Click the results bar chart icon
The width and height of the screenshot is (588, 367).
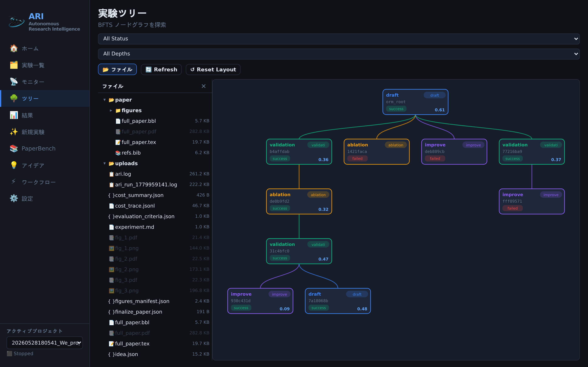(x=14, y=115)
